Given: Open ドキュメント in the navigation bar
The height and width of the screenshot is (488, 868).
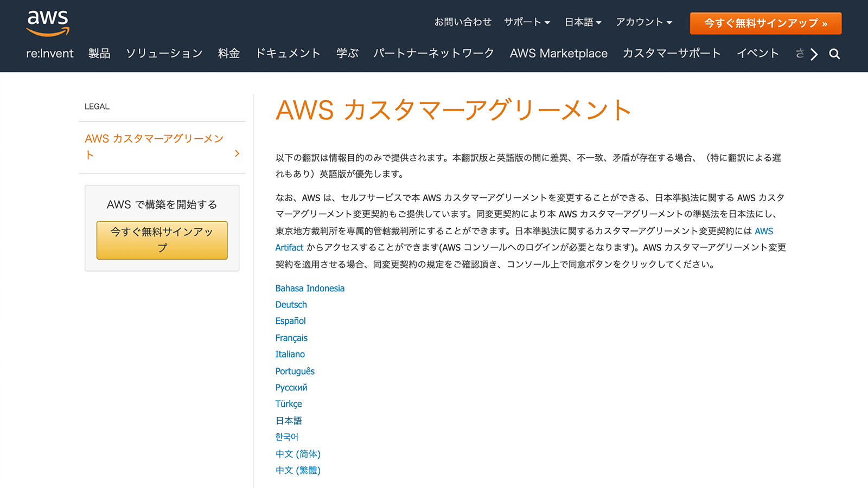Looking at the screenshot, I should [288, 54].
